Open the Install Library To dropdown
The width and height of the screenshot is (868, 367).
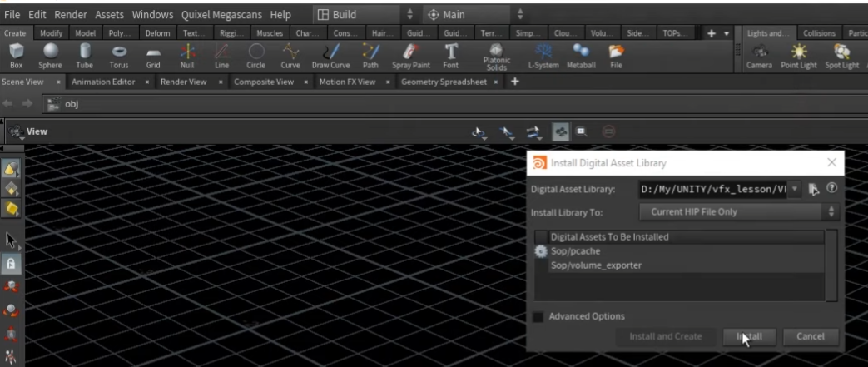739,211
